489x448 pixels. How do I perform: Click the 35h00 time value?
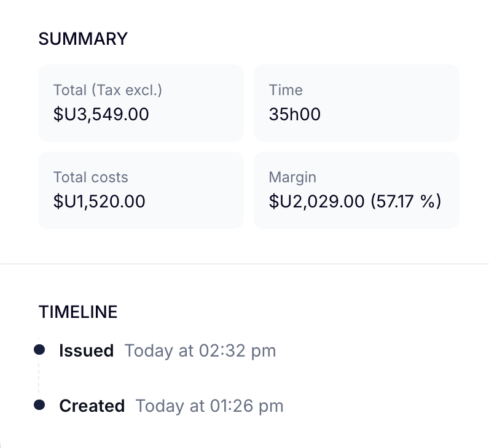pyautogui.click(x=295, y=114)
